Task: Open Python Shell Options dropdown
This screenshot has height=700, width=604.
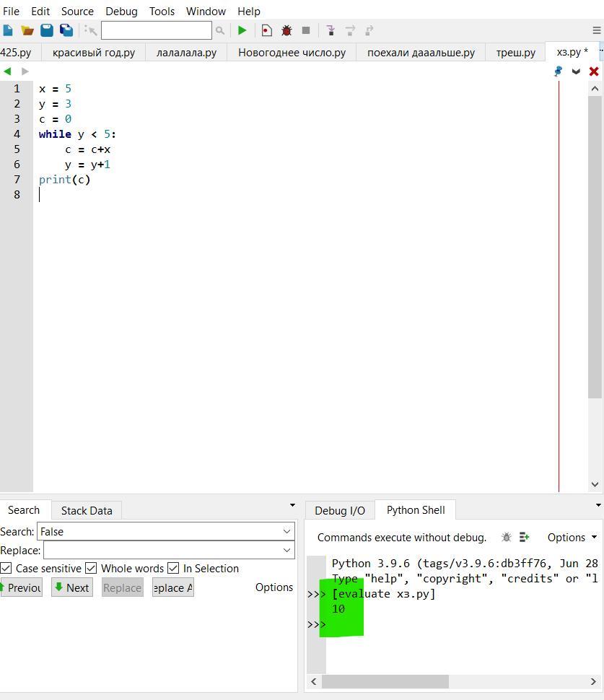Action: coord(572,537)
